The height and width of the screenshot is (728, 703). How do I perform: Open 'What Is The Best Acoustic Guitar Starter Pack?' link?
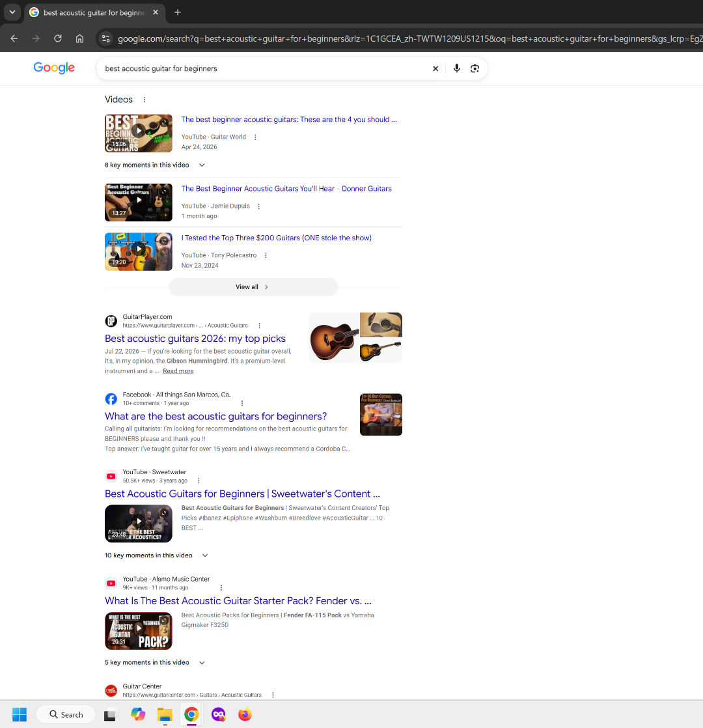coord(238,601)
